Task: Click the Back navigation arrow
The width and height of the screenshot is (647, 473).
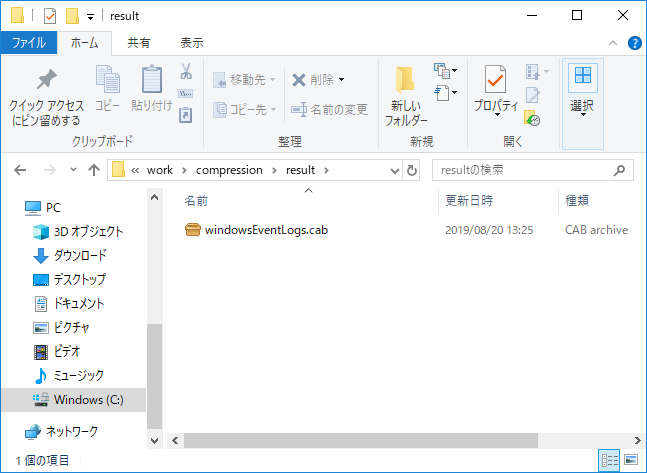Action: pos(20,170)
